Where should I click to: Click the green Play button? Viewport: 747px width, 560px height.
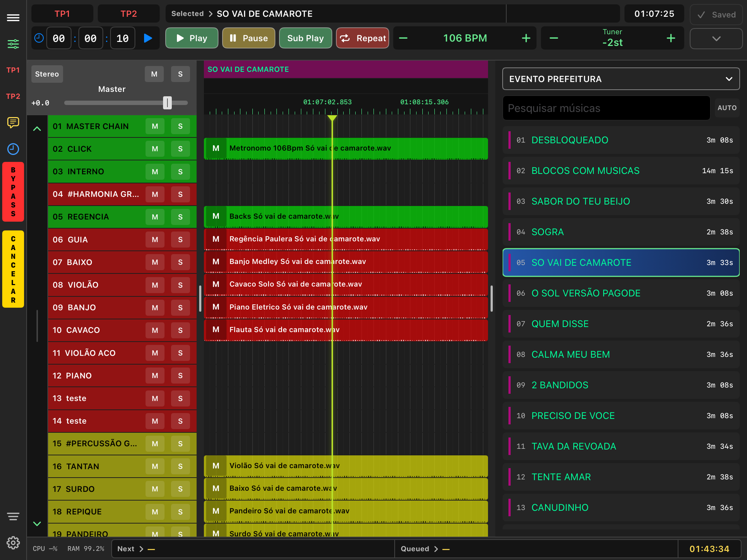192,38
